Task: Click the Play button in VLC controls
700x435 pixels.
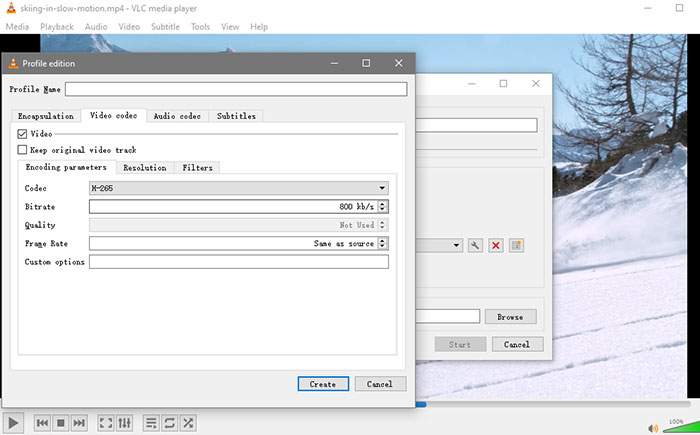Action: (13, 422)
